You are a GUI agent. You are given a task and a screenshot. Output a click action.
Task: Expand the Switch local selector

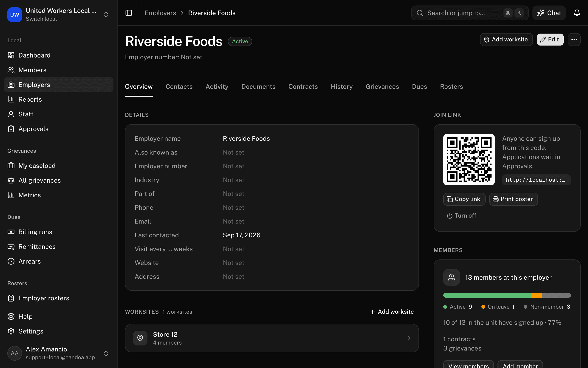[106, 14]
